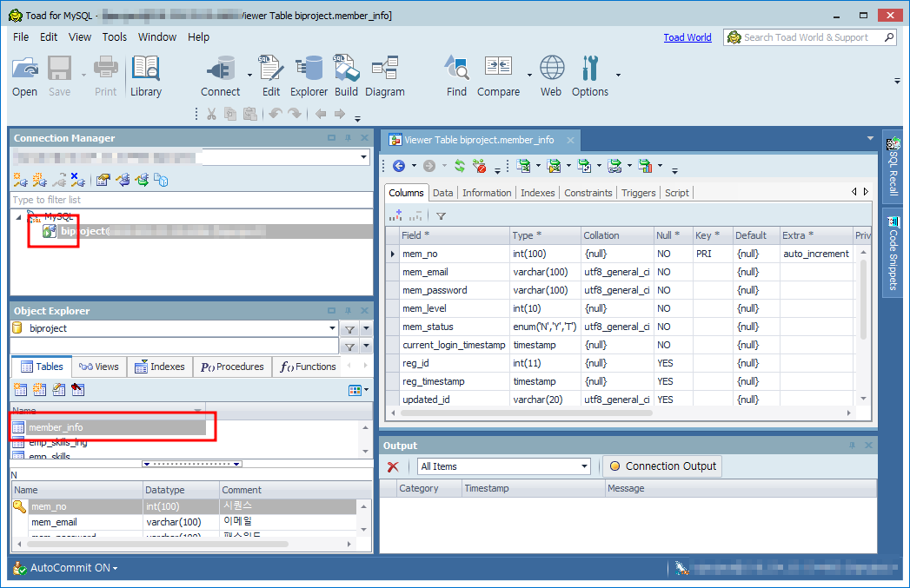Switch to the Script tab

(x=677, y=193)
